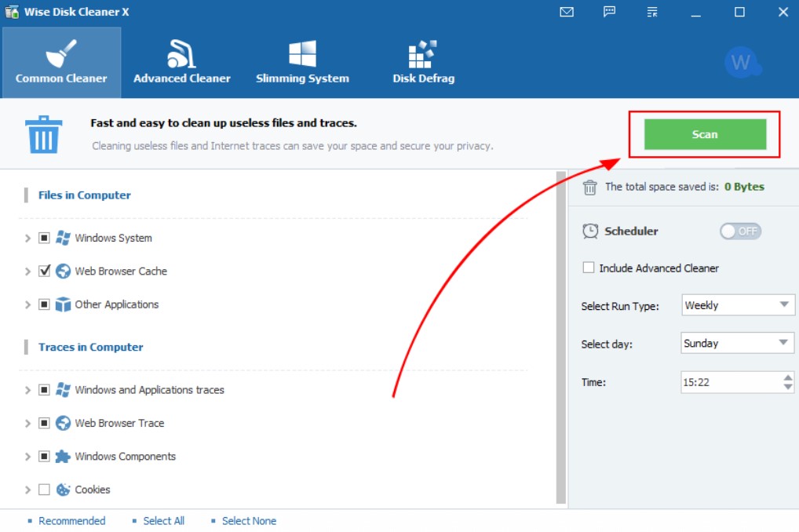Click the Files in Computer heading
This screenshot has width=799, height=532.
point(85,195)
